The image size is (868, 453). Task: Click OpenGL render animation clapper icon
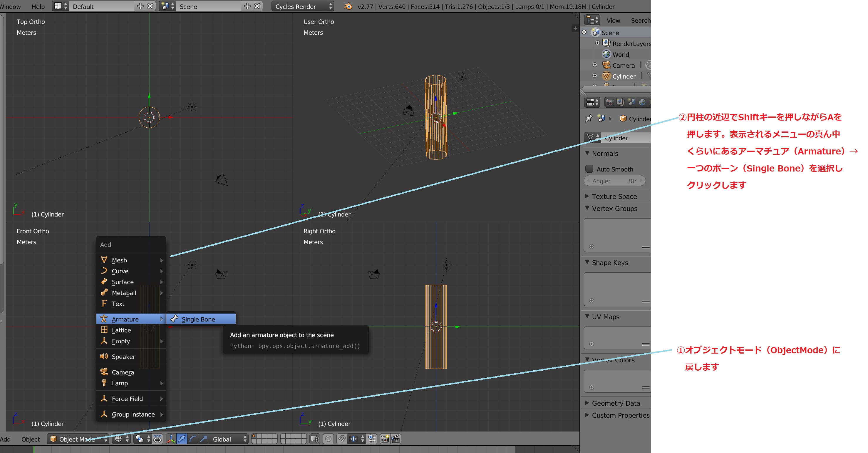pyautogui.click(x=396, y=439)
